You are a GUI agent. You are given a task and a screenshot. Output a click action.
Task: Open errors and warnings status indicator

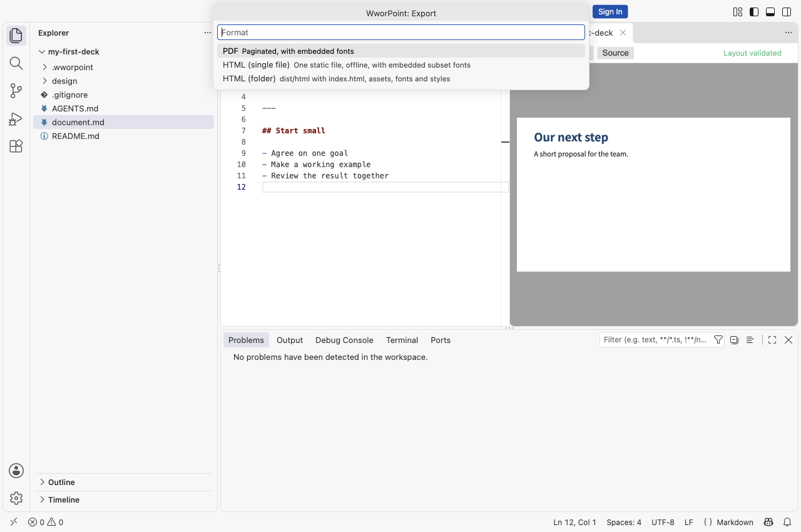tap(46, 522)
